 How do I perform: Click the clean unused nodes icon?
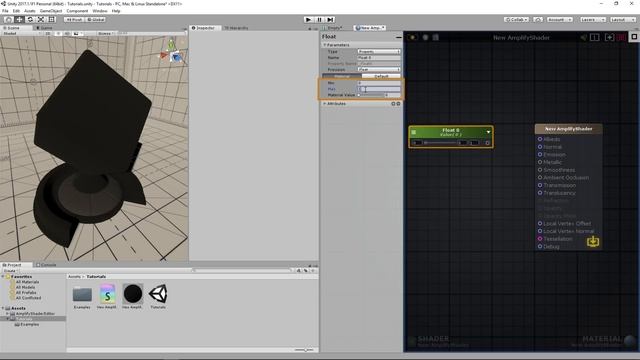point(436,37)
